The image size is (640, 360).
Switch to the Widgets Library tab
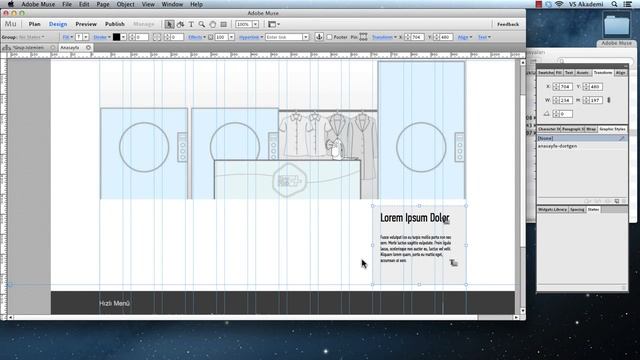click(x=552, y=209)
